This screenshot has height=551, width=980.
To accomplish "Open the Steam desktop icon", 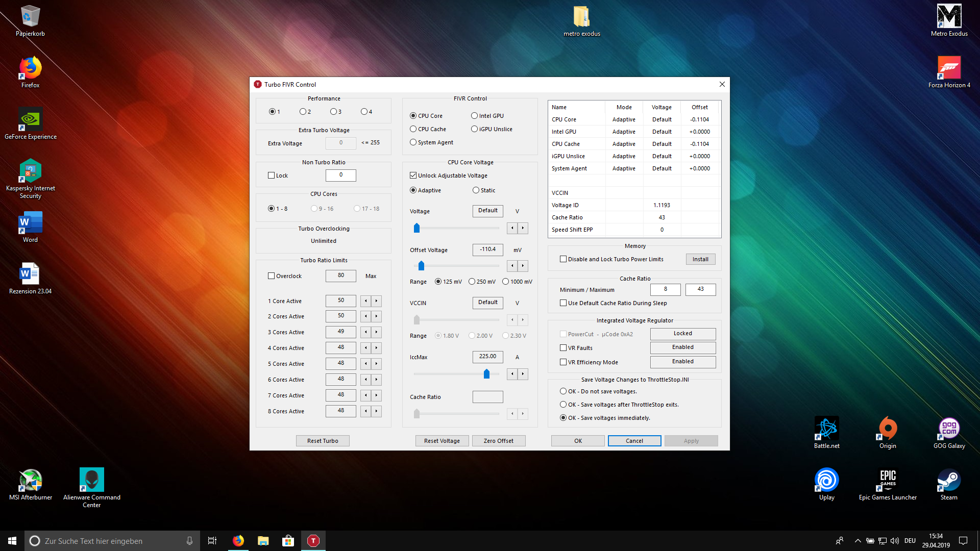I will [x=949, y=485].
